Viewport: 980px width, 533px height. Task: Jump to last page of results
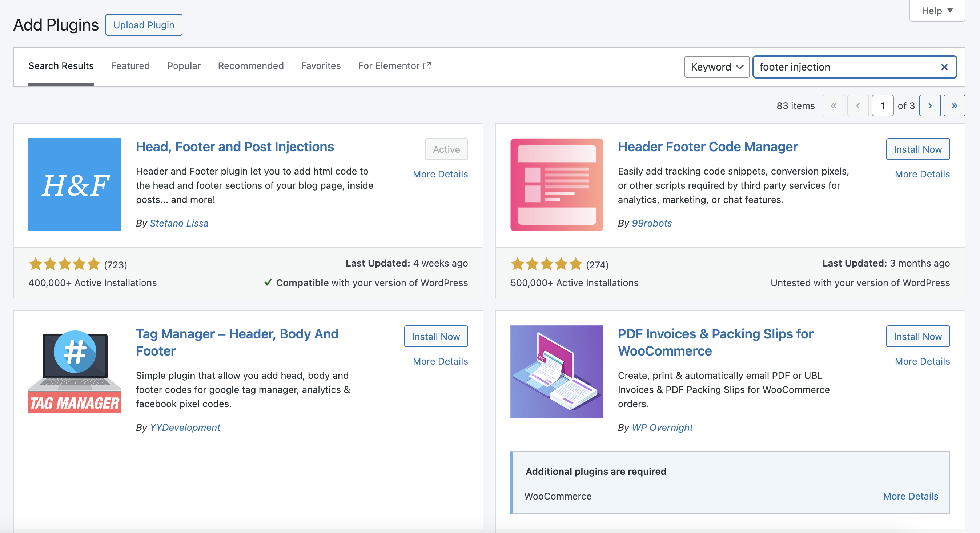click(954, 105)
